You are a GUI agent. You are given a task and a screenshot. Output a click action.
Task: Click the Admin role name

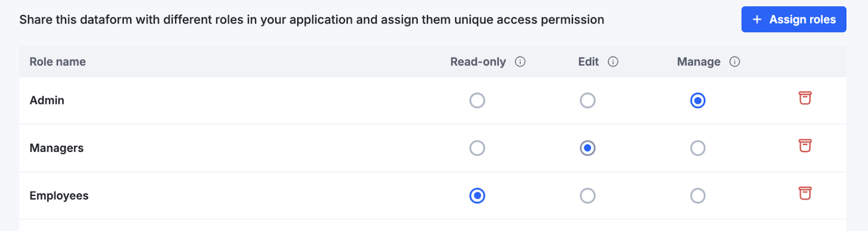pos(47,101)
